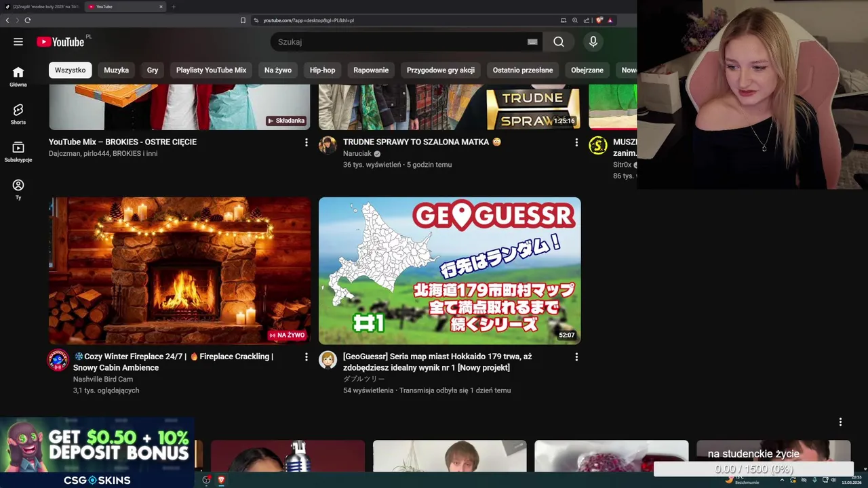Click the share icon in address bar
The width and height of the screenshot is (868, 488).
(x=587, y=20)
